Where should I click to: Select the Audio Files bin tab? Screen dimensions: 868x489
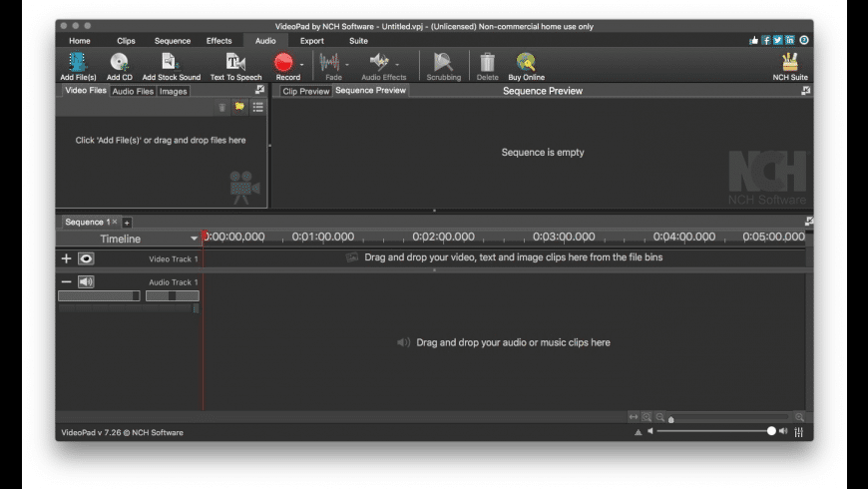click(x=133, y=92)
